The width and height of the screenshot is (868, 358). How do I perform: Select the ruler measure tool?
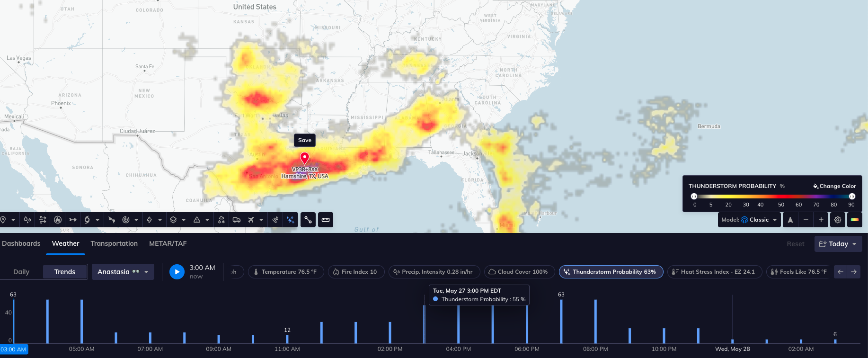point(326,220)
